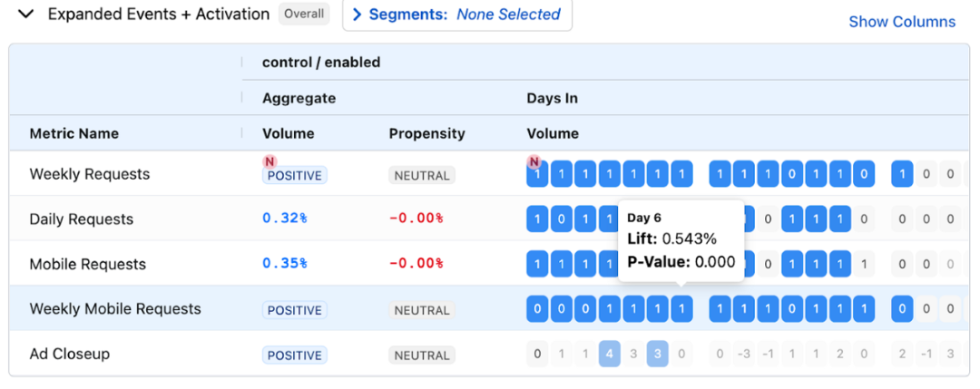
Task: Click N badge above Weekly Requests POSITIVE label
Action: pos(269,161)
